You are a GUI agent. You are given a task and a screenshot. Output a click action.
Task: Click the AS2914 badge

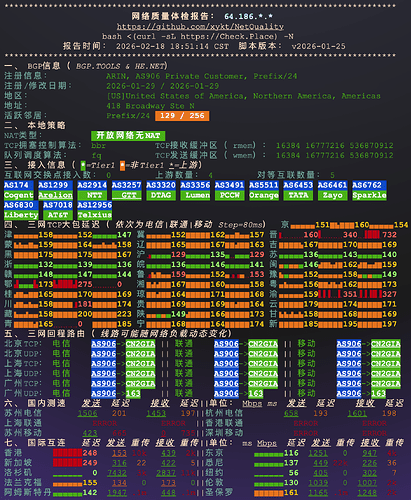(x=92, y=185)
